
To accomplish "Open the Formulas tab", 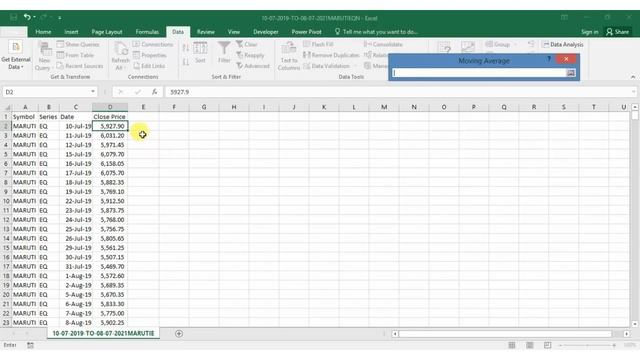I will pyautogui.click(x=147, y=32).
